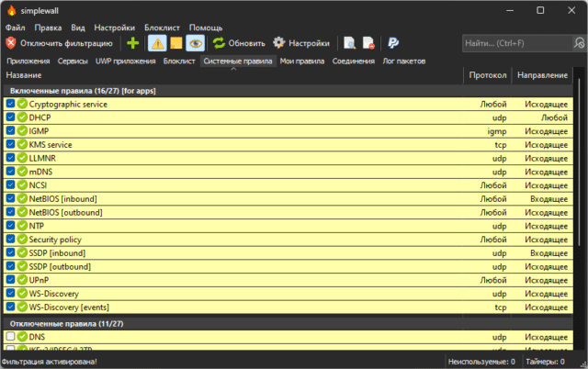Switch to the Мои правила tab

click(x=302, y=61)
